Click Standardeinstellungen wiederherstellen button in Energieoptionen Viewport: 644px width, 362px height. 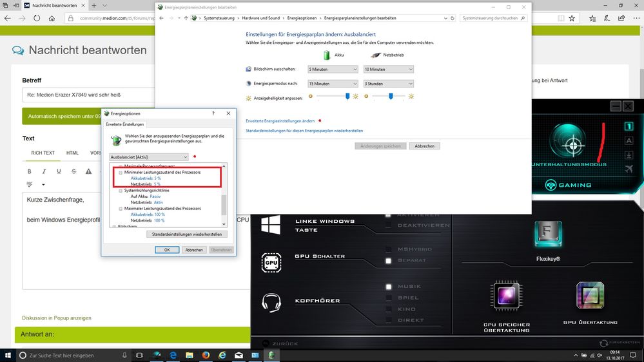187,234
